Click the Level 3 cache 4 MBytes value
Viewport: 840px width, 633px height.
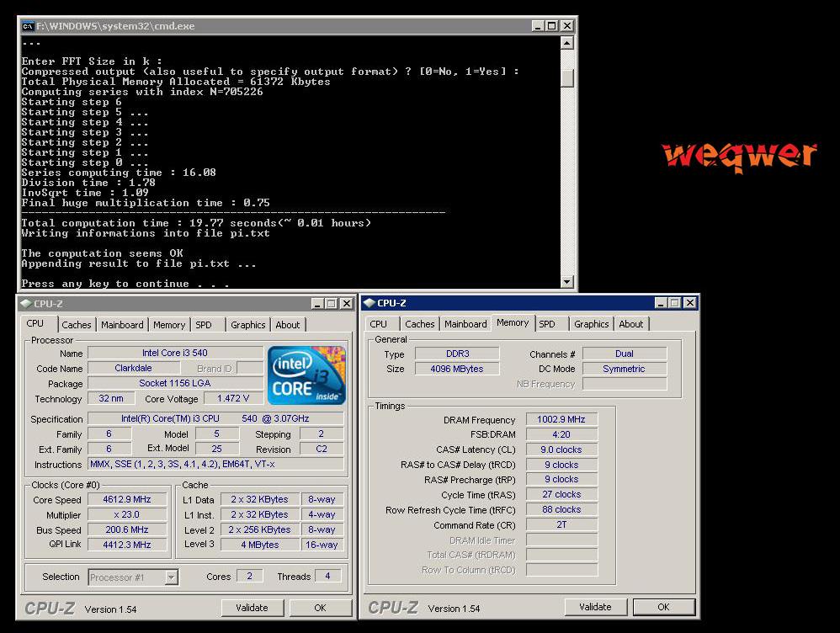pos(260,545)
